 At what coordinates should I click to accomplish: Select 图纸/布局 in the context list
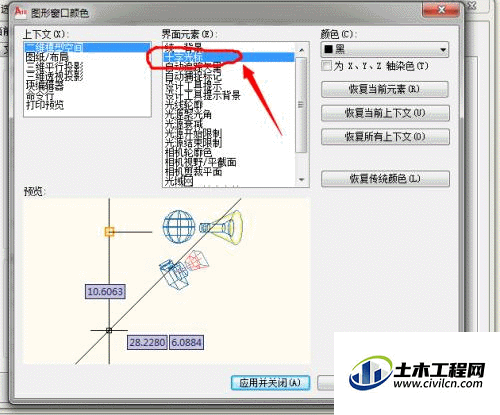87,57
